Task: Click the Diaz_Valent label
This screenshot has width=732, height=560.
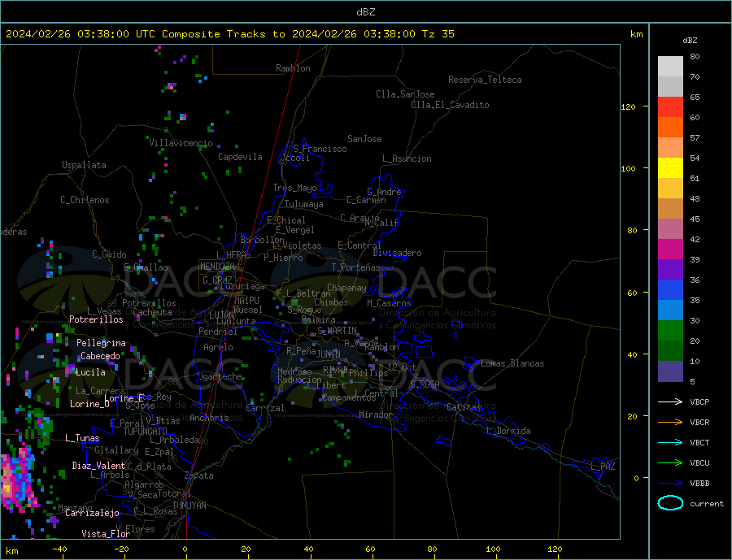Action: (x=98, y=466)
